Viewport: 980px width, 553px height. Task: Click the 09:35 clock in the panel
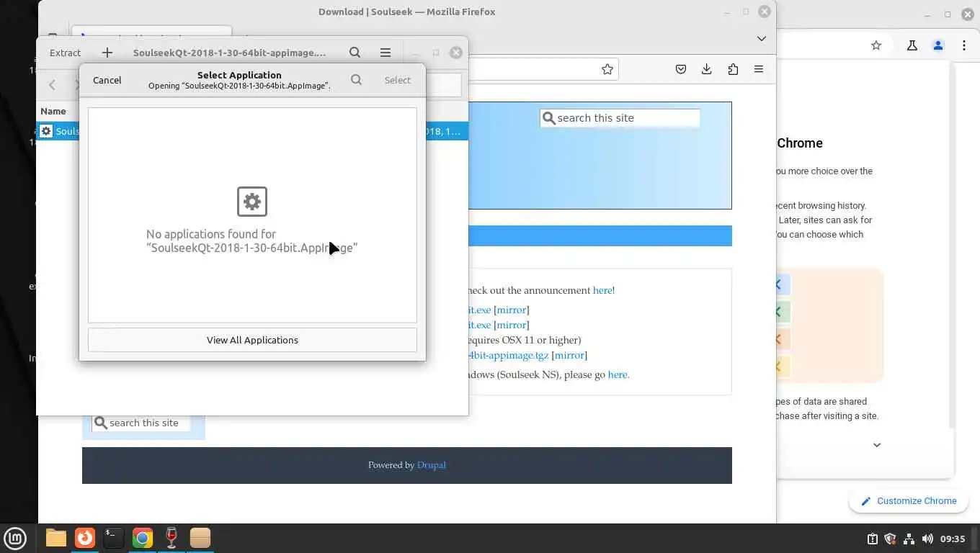tap(953, 539)
